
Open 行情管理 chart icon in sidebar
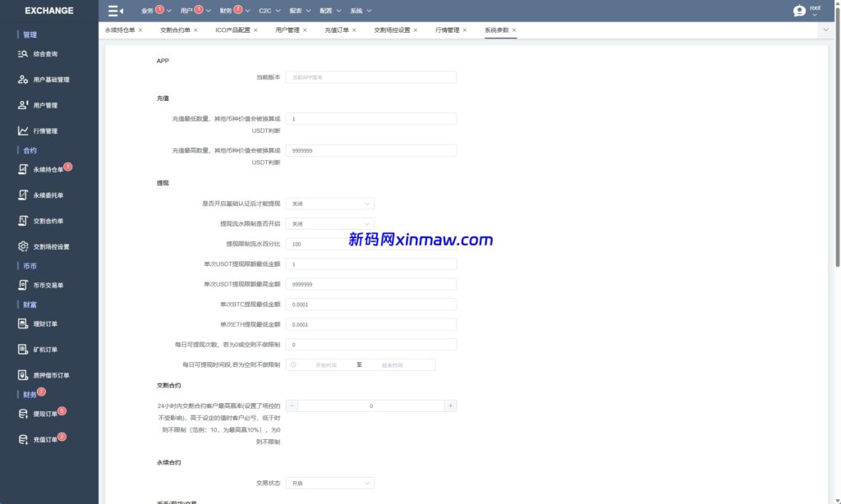(x=45, y=131)
